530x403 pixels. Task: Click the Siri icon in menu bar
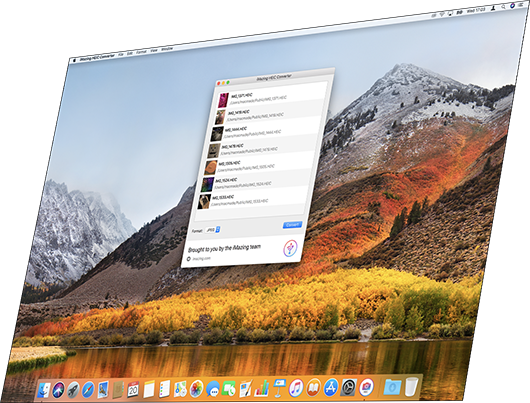(512, 5)
